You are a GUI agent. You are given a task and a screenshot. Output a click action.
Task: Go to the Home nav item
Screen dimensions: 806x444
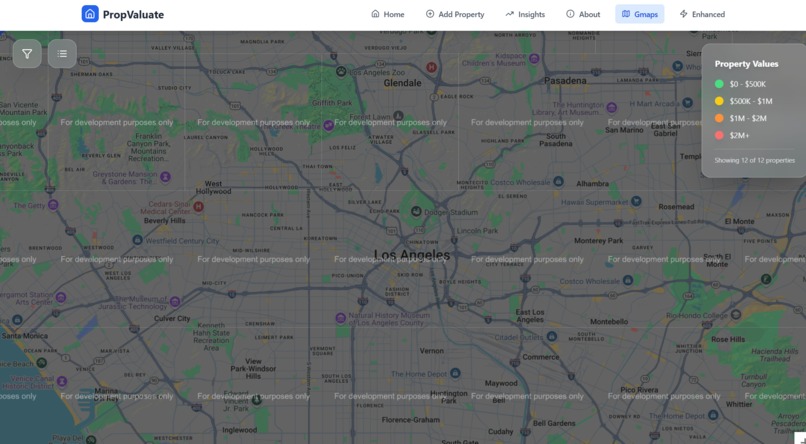(388, 14)
